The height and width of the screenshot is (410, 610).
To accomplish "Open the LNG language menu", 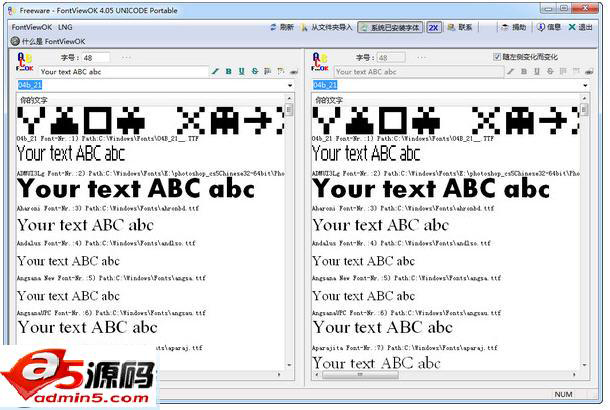I will tap(65, 27).
